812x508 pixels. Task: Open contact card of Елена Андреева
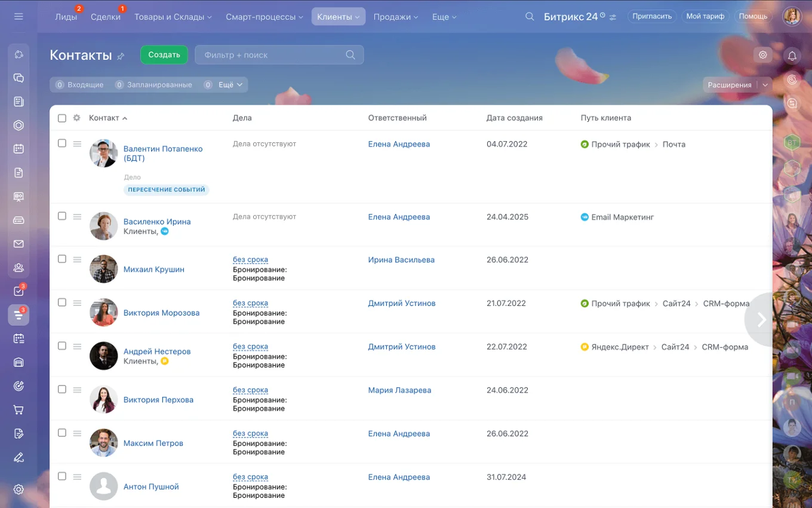click(x=399, y=144)
